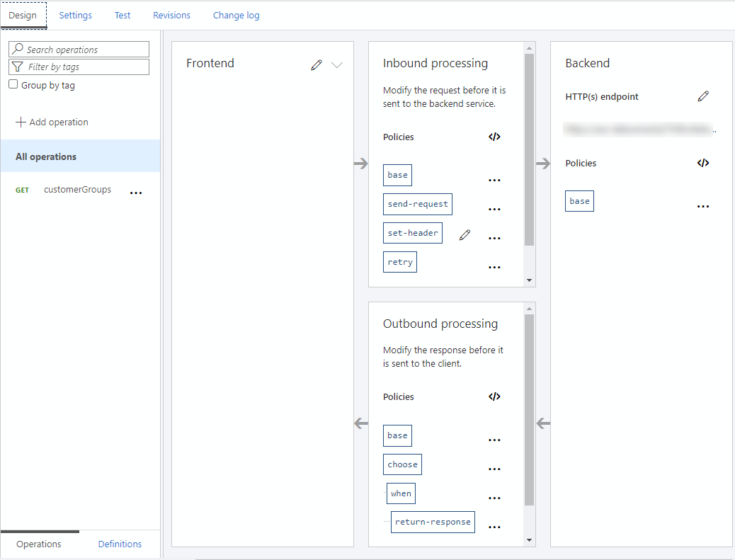The width and height of the screenshot is (735, 560).
Task: Click the Inbound processing scroll-down arrow
Action: [x=529, y=280]
